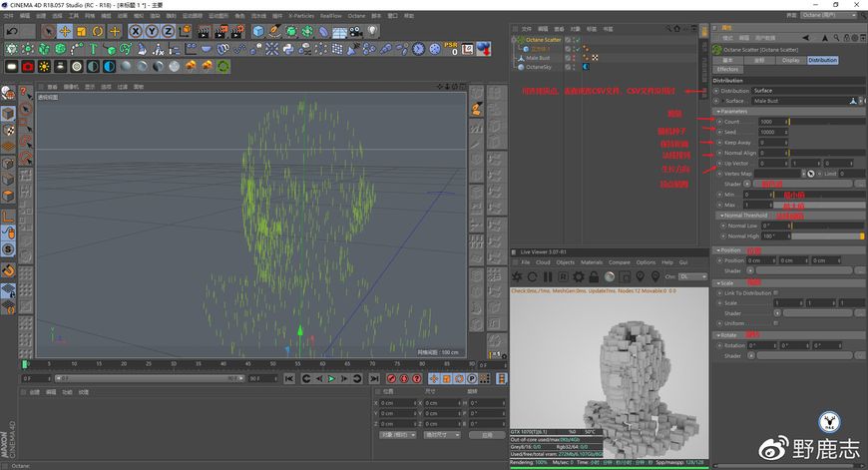868x470 pixels.
Task: Switch to Effectors tab
Action: 727,69
